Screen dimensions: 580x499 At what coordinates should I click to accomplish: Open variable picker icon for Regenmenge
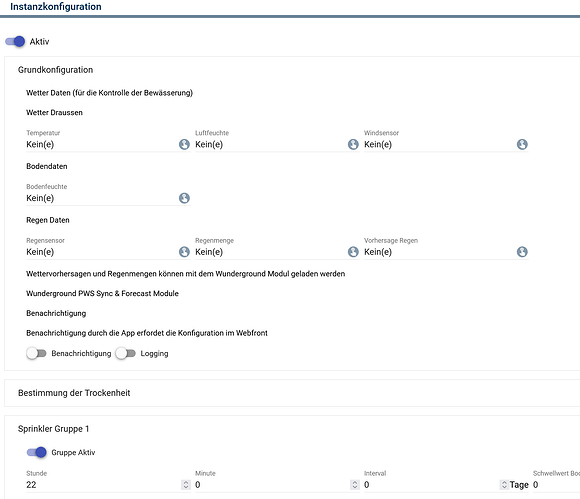tap(353, 252)
